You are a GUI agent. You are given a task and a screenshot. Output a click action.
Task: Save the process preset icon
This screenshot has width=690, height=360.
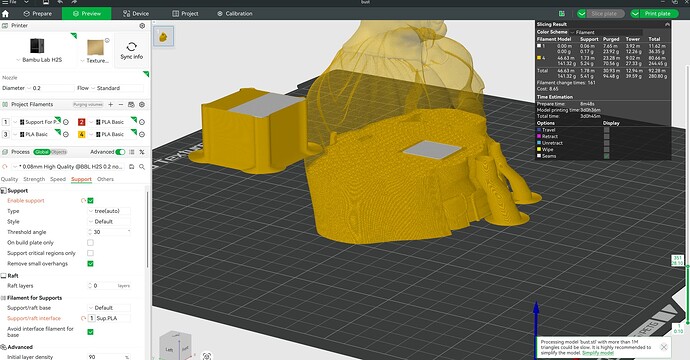[131, 167]
